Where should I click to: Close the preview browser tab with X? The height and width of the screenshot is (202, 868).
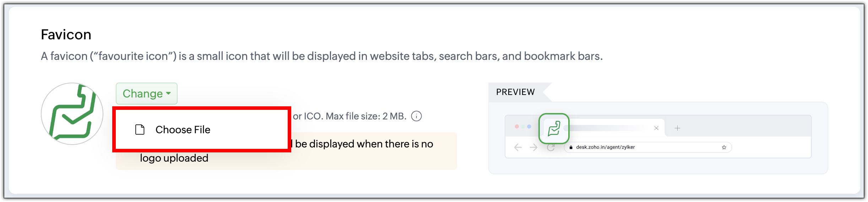pos(656,128)
